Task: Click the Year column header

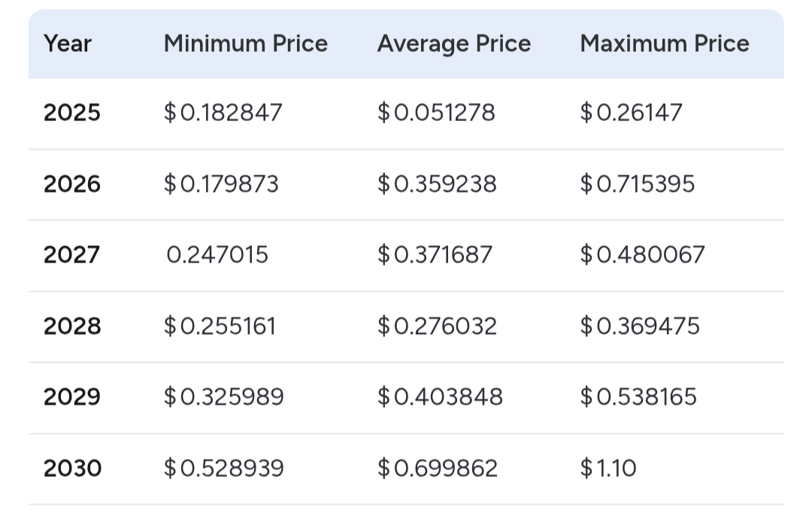Action: point(68,44)
